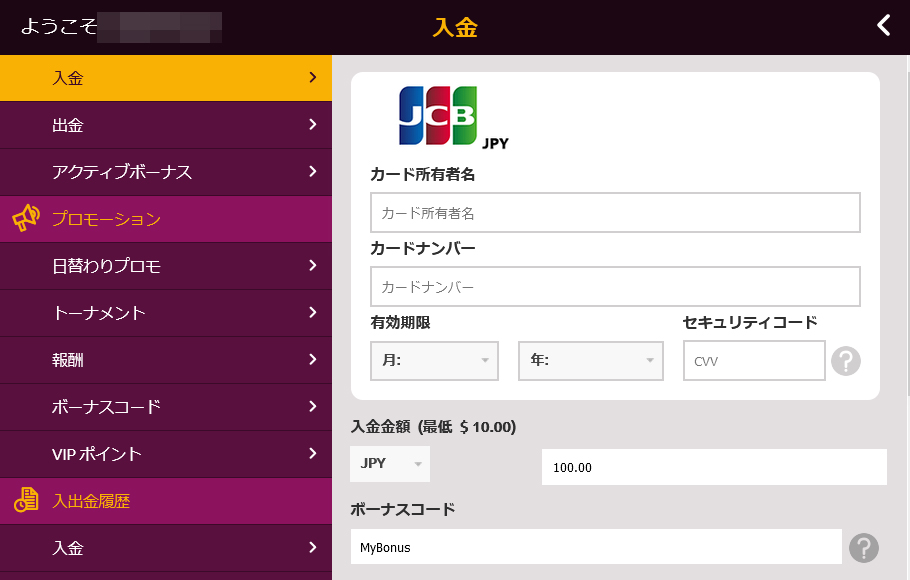Image resolution: width=910 pixels, height=580 pixels.
Task: Click the promotion megaphone icon
Action: coord(26,218)
